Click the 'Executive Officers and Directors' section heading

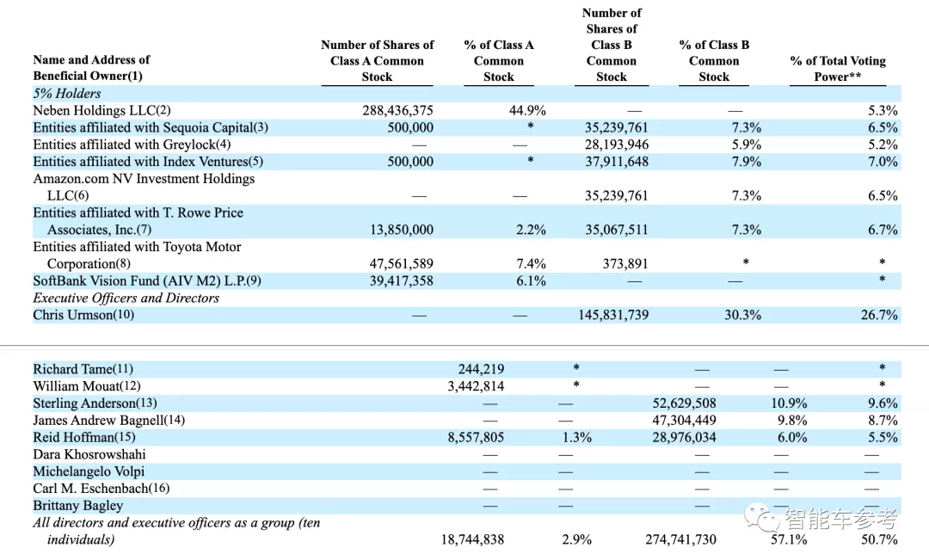126,298
